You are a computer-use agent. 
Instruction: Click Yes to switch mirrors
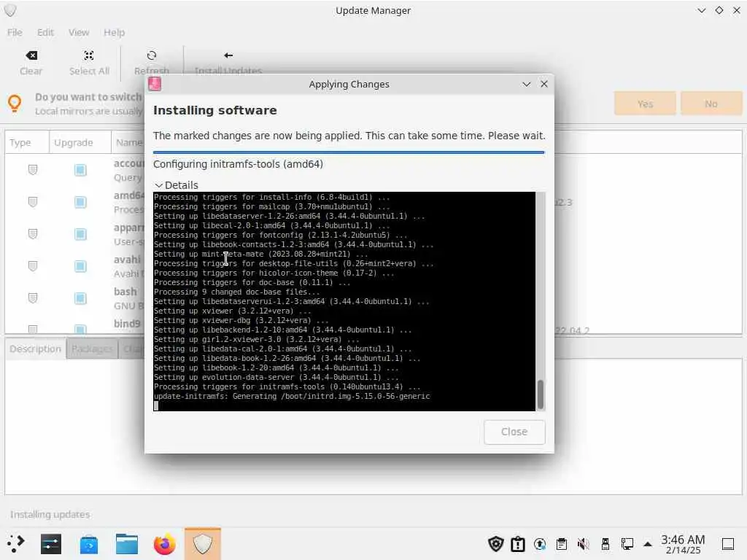[x=645, y=104]
